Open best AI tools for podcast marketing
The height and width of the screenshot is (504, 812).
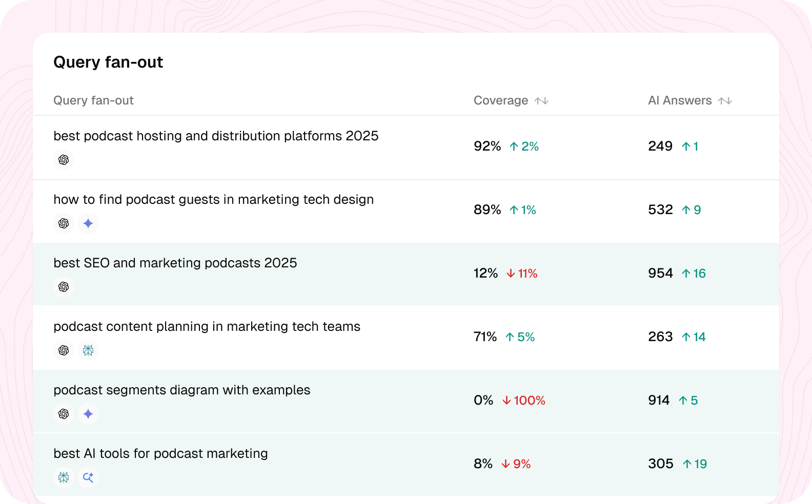pos(160,453)
